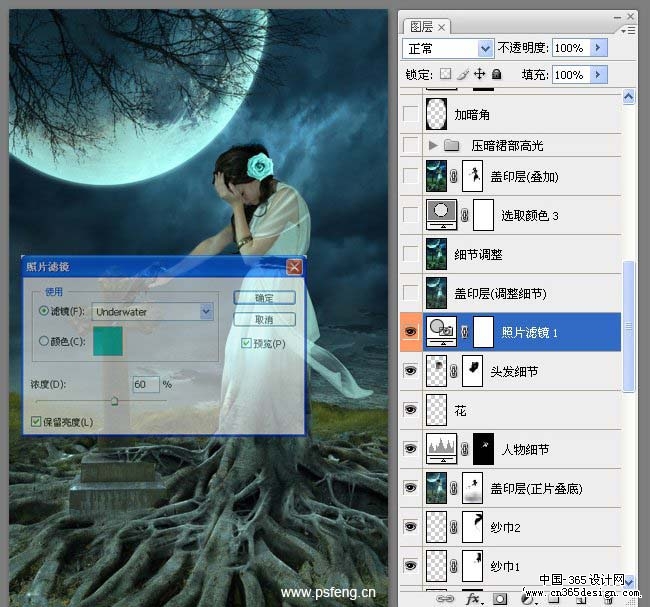Click link icon of 照片滤镜 1 layer mask
The height and width of the screenshot is (607, 650).
coord(465,332)
